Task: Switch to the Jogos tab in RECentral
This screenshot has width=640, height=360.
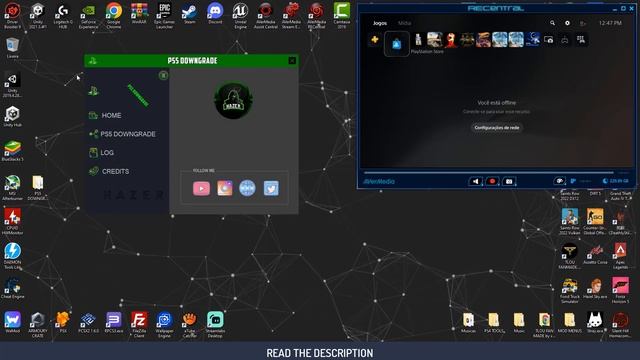Action: (x=380, y=23)
